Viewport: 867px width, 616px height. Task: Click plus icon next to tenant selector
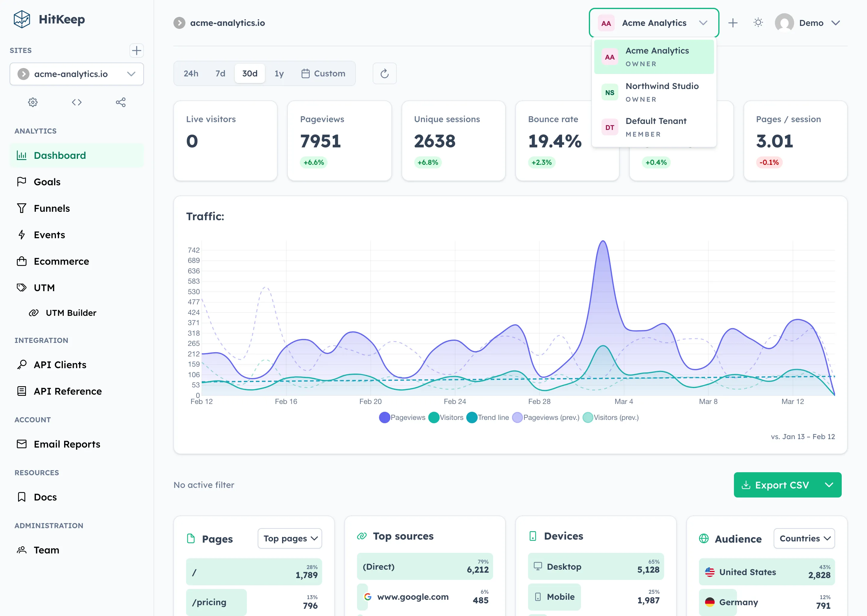coord(733,23)
